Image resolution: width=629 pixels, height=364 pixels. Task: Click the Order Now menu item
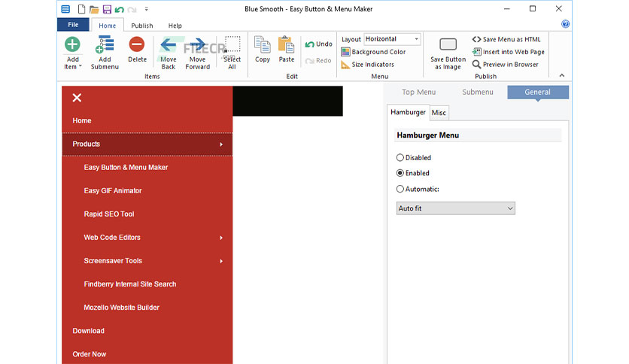click(x=89, y=354)
